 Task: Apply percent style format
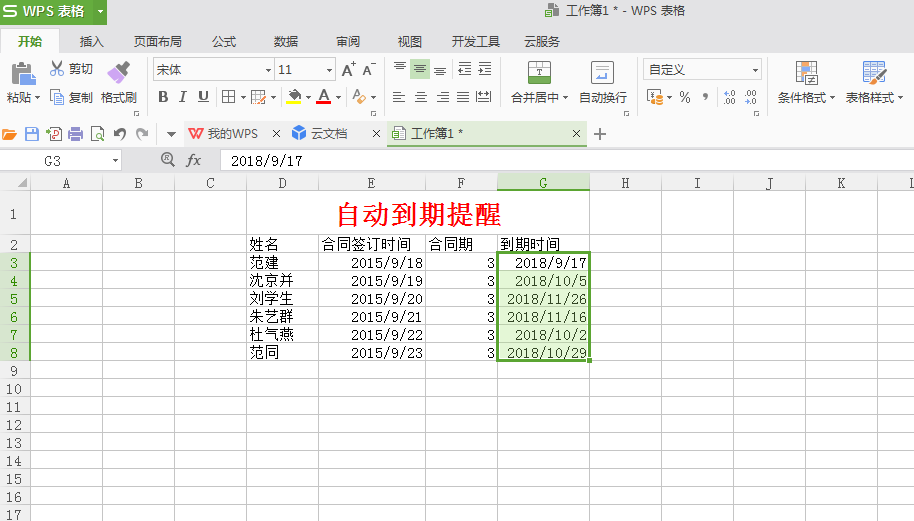685,97
